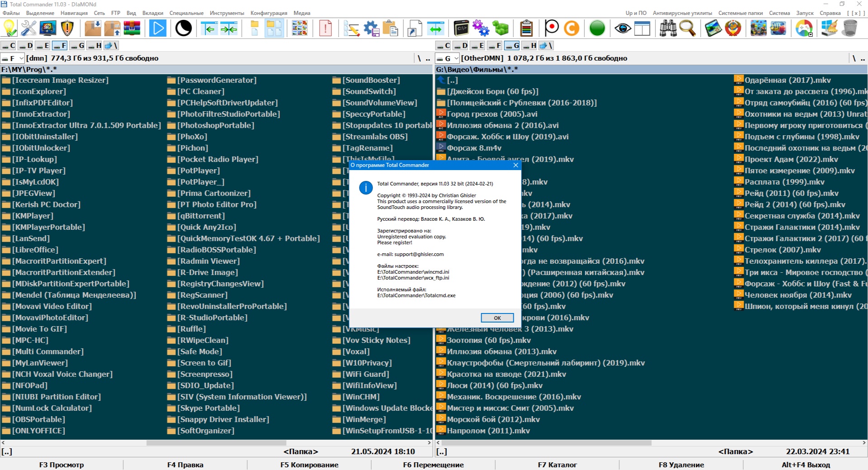Click the left panel horizontal scrollbar
868x470 pixels.
pos(216,443)
